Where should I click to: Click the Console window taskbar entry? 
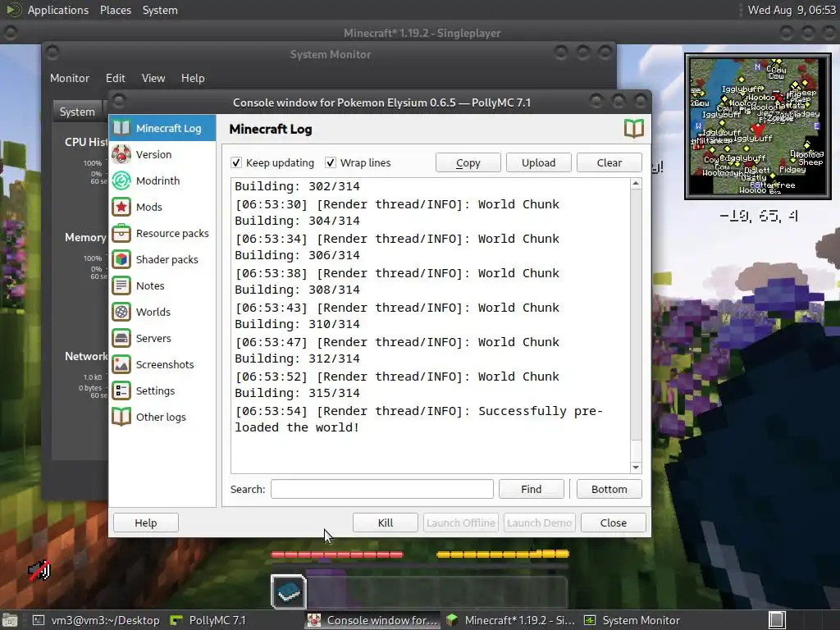[373, 620]
